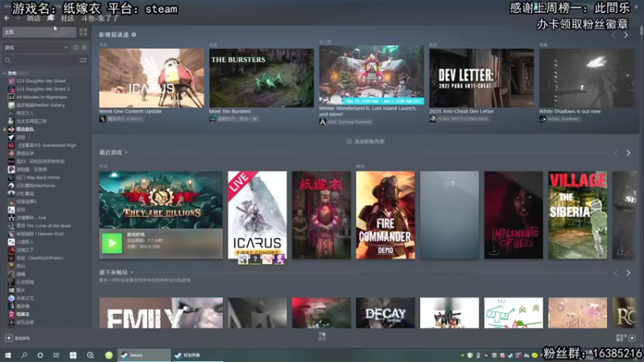Open the 纸嫁衣 game tile in recent games
The height and width of the screenshot is (362, 644).
point(321,215)
